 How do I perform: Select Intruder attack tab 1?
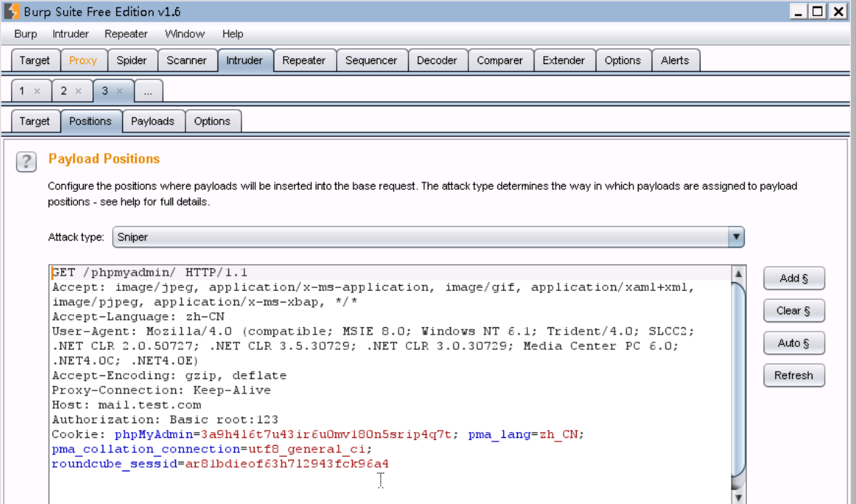coord(22,91)
